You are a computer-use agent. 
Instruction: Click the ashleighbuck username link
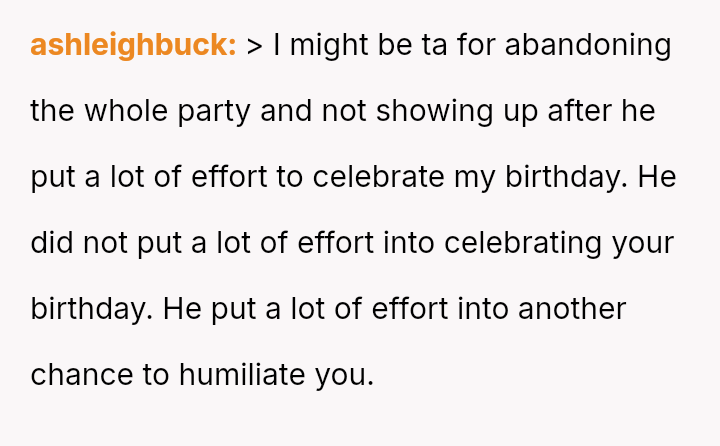point(133,45)
